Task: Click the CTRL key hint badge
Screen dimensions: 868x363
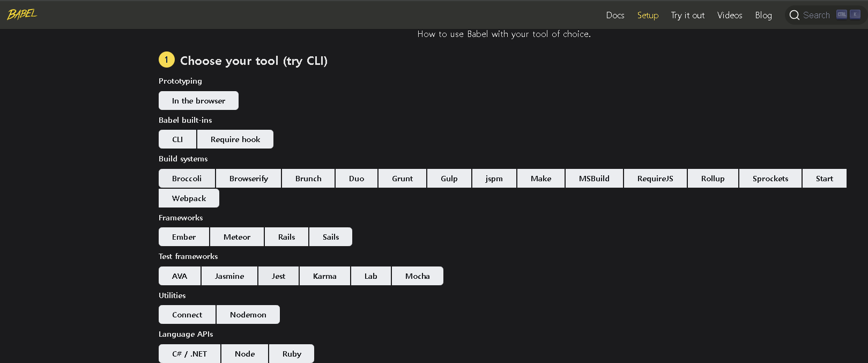Action: 842,14
